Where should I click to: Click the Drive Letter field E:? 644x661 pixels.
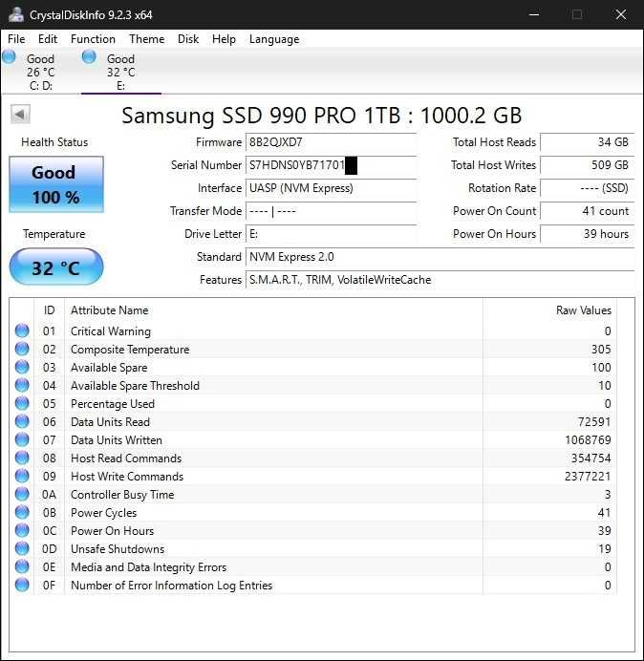click(x=331, y=234)
